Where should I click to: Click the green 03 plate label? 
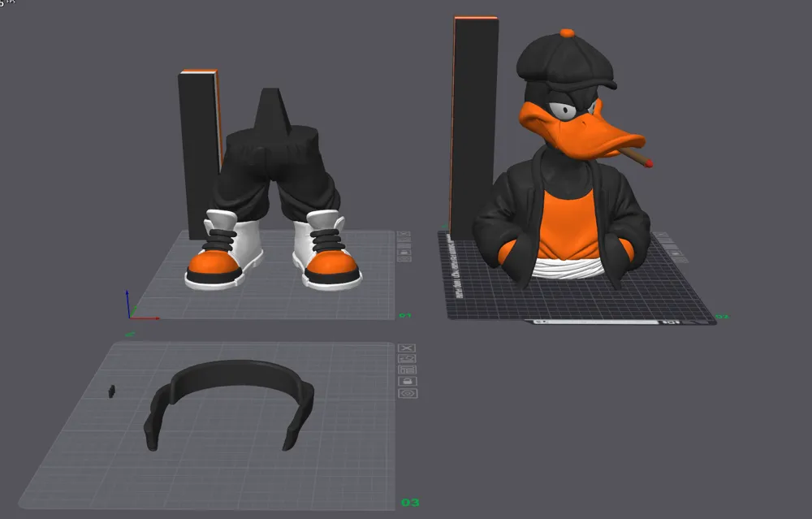pyautogui.click(x=410, y=503)
